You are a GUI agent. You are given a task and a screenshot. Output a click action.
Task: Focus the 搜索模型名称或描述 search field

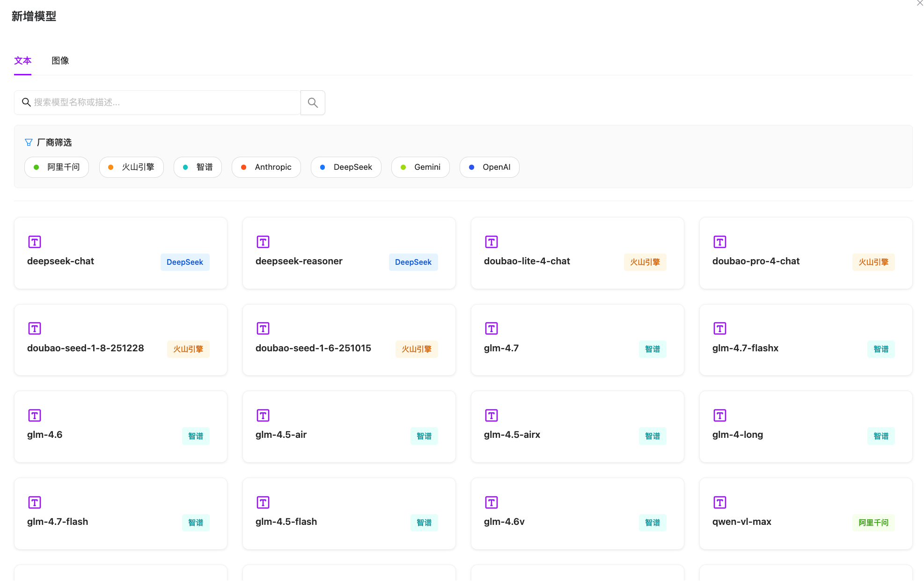point(157,102)
